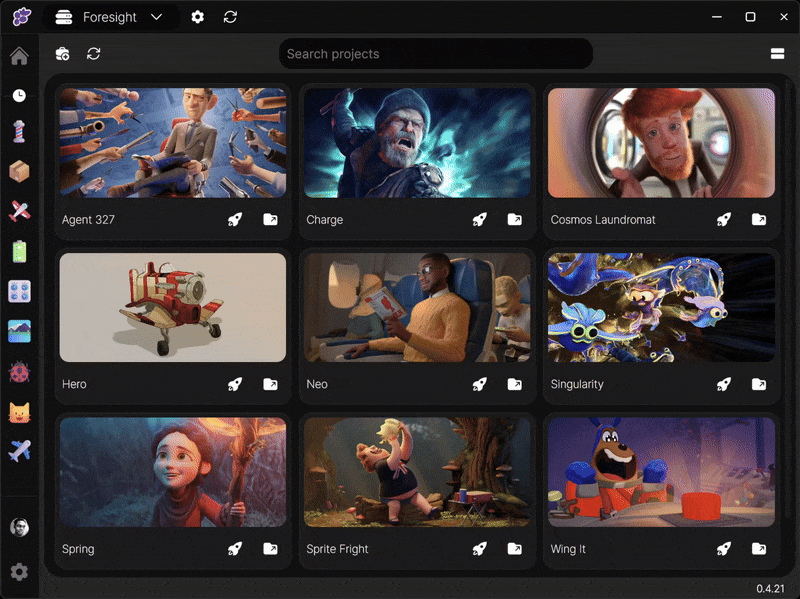
Task: Select the mountain landscape sidebar icon
Action: [19, 331]
